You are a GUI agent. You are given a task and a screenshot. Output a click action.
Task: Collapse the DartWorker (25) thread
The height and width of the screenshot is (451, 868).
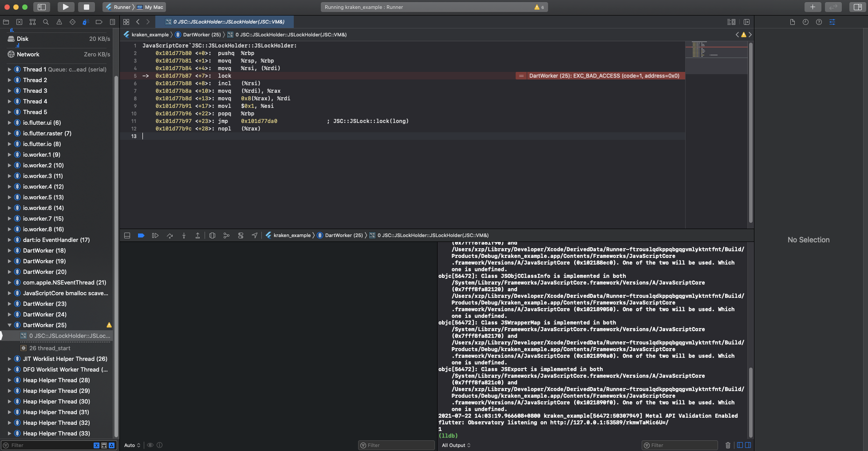[10, 325]
